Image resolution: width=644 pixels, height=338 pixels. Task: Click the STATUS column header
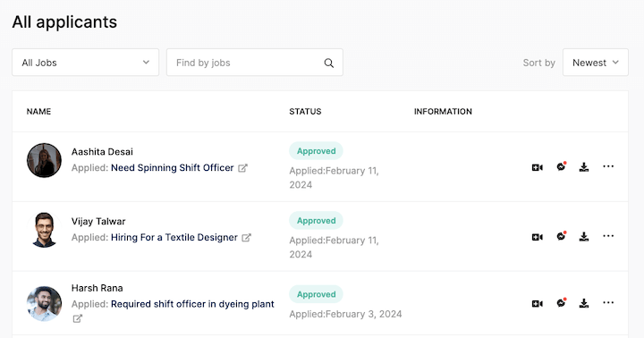pos(305,112)
